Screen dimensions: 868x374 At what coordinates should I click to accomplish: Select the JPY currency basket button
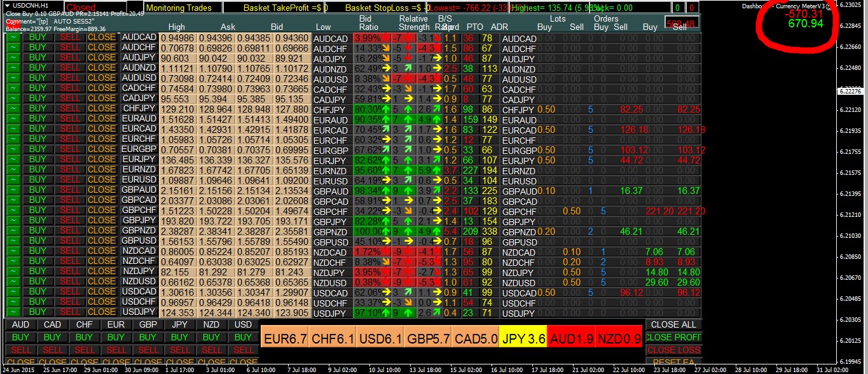coord(180,324)
